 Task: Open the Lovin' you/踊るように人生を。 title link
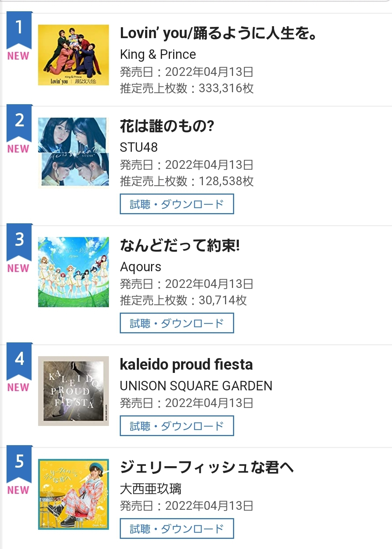[x=219, y=33]
